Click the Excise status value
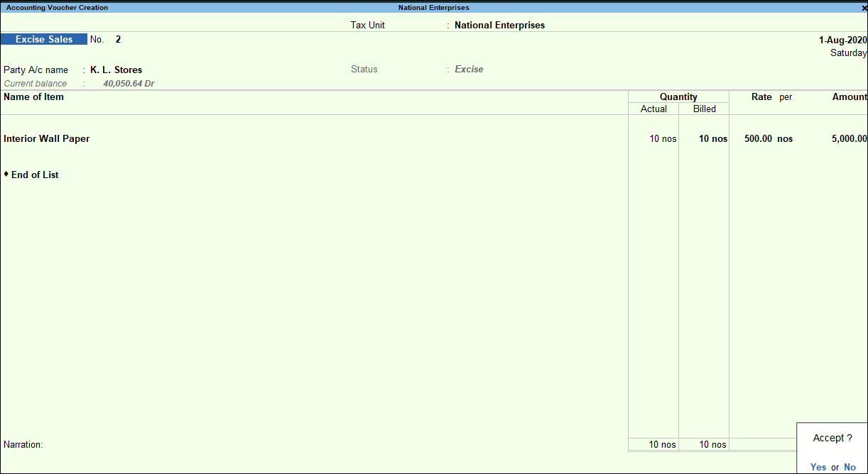This screenshot has height=474, width=868. [x=469, y=70]
